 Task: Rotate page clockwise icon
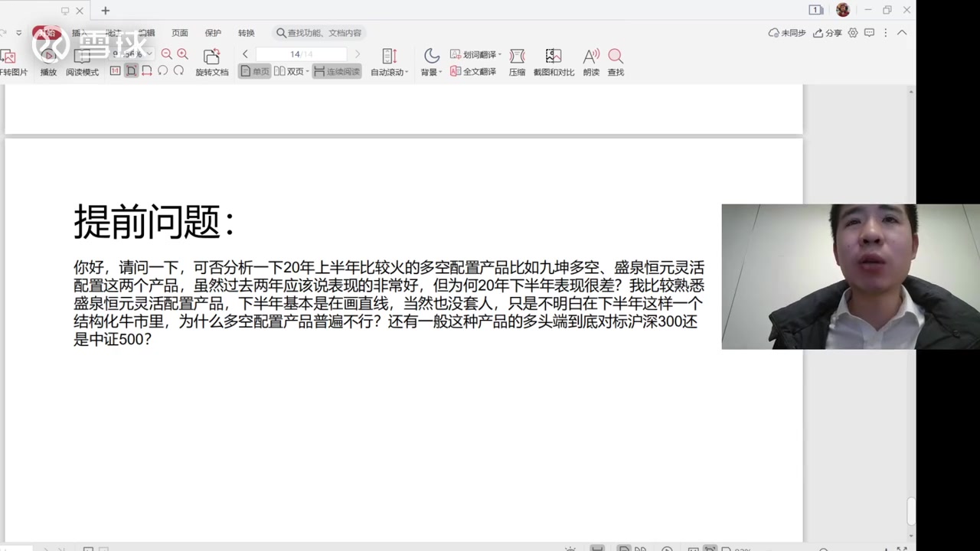[178, 71]
